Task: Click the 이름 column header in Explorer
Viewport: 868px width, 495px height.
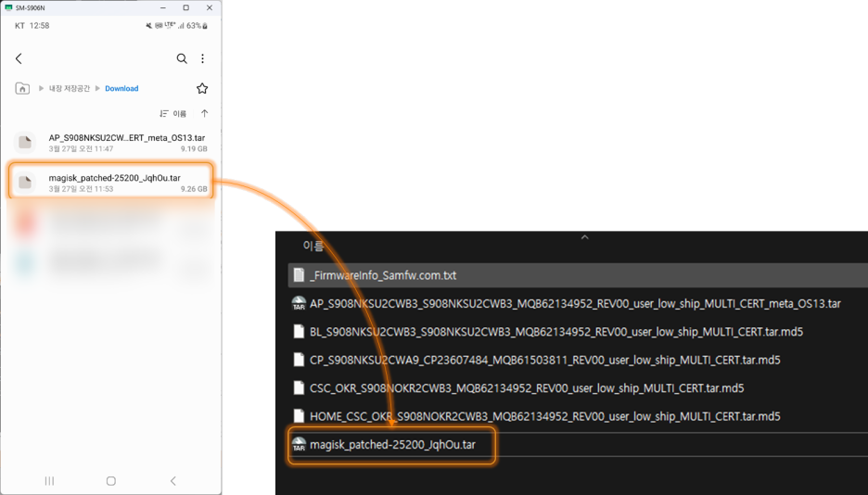Action: coord(313,247)
